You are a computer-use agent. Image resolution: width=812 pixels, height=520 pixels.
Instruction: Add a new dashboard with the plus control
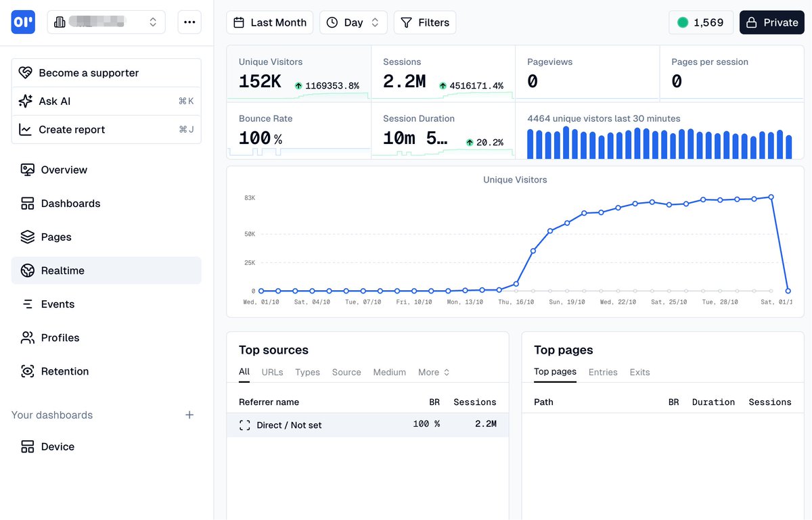189,416
